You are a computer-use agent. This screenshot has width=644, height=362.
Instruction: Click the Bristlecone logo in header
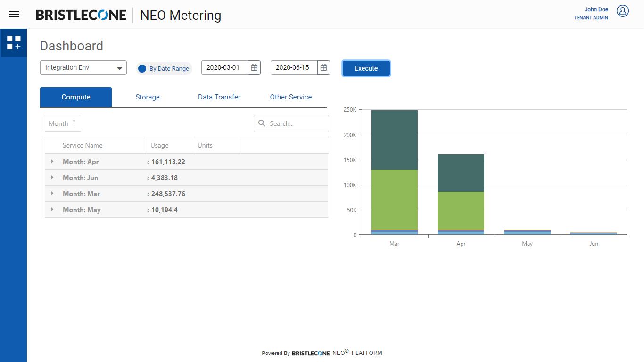[x=81, y=15]
